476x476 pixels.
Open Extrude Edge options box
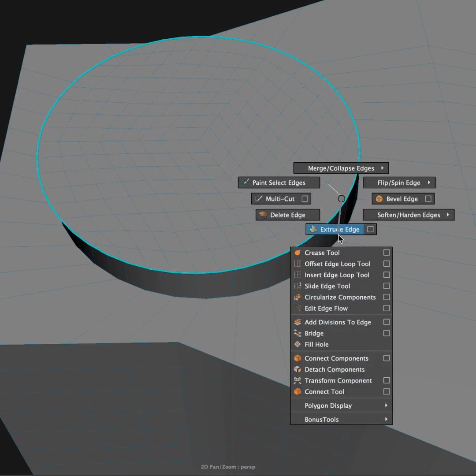pos(370,229)
